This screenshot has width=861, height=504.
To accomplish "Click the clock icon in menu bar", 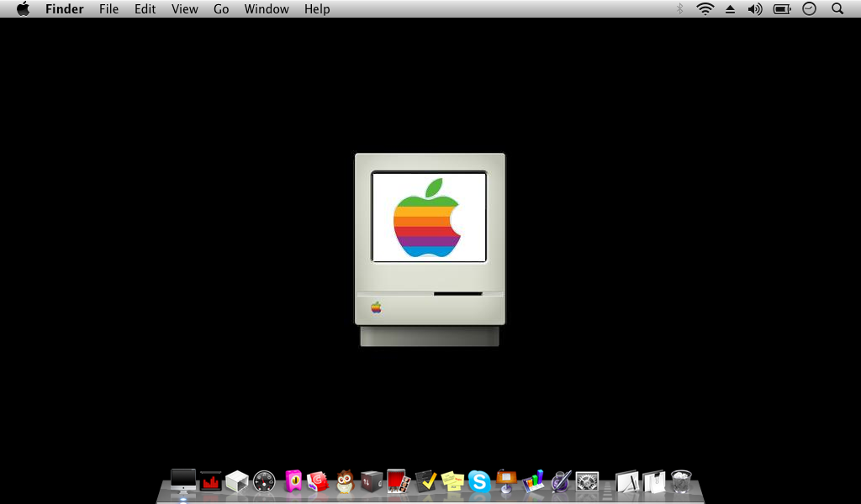I will [x=809, y=8].
